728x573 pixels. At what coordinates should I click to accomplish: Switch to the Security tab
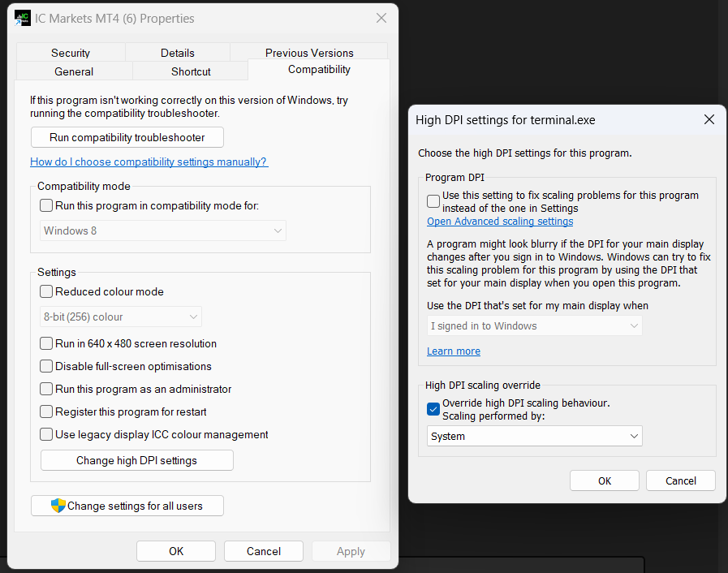[71, 53]
